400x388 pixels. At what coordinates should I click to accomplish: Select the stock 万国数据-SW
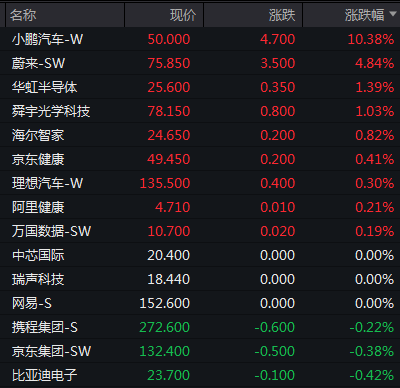51,231
